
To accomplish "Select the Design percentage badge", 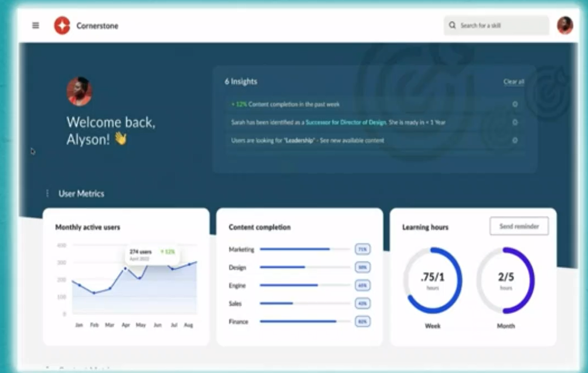I will [362, 267].
